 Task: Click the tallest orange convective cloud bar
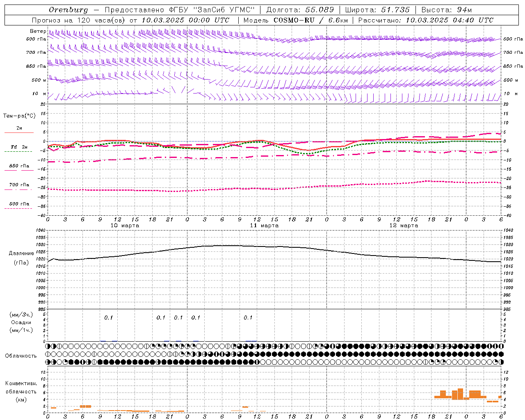coord(460,394)
